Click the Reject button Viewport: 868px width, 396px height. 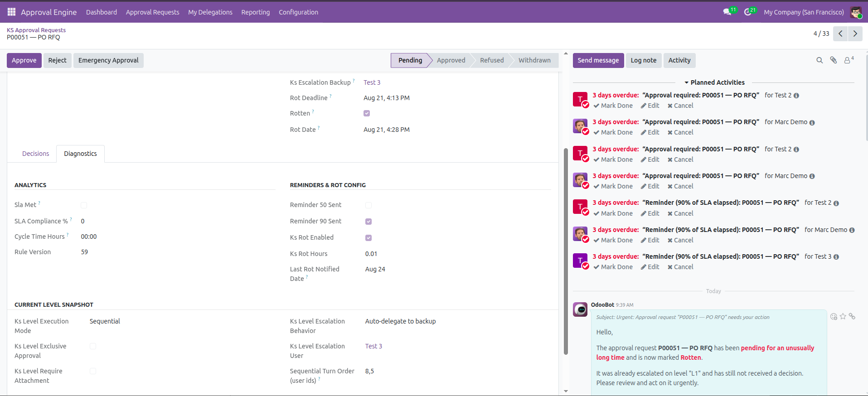[x=57, y=60]
